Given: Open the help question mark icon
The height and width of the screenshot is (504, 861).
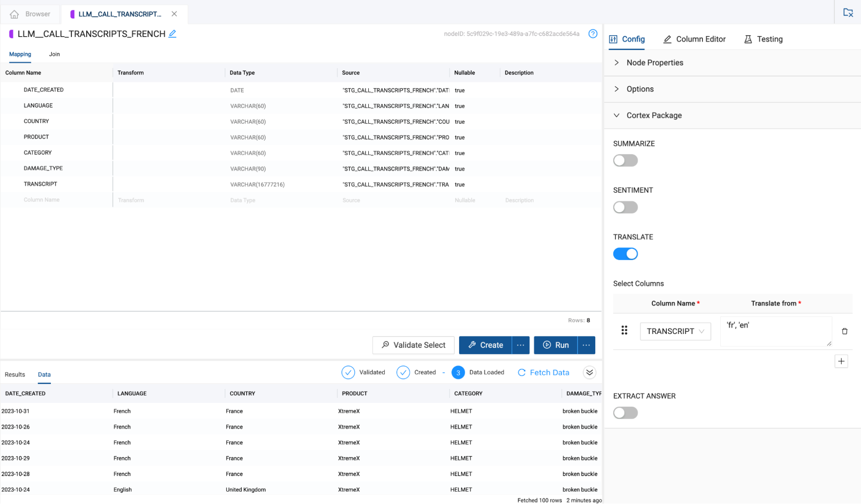Looking at the screenshot, I should [x=593, y=34].
